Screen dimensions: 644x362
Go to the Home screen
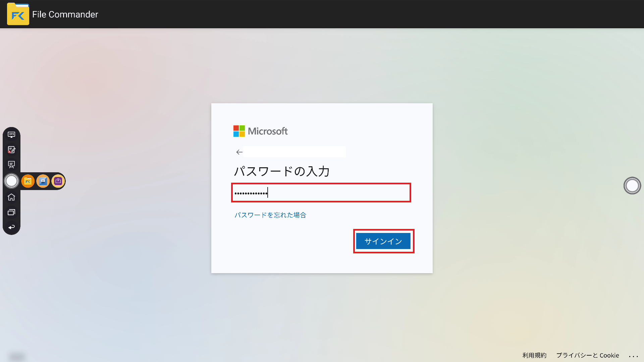(11, 197)
